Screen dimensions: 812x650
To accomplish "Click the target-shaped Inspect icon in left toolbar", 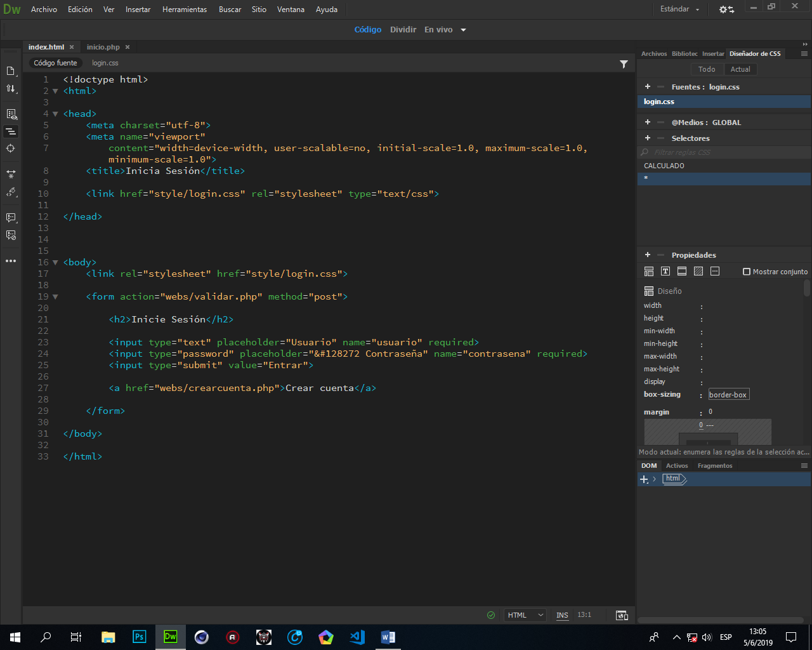I will [x=11, y=149].
